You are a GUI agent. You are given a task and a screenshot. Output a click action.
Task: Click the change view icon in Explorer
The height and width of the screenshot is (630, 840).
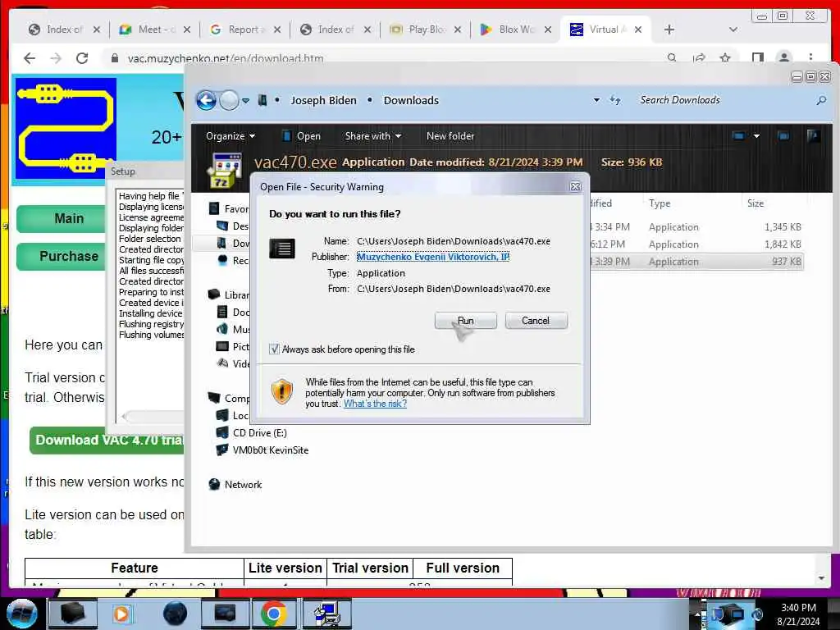[x=739, y=136]
